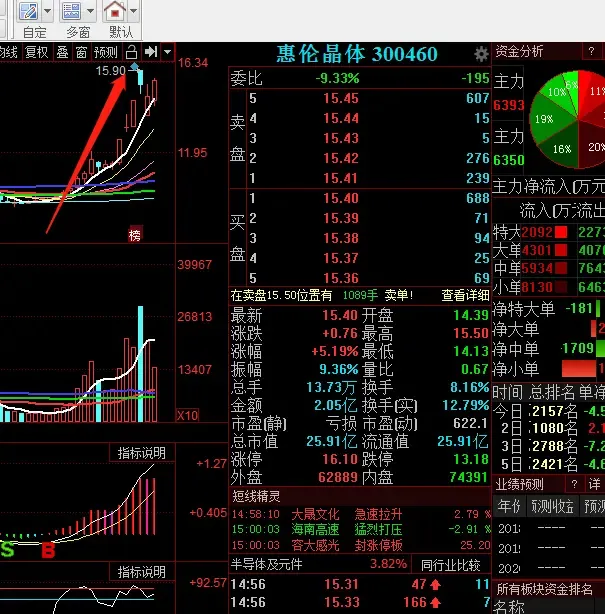Click the red B buy signal marker

coord(48,550)
